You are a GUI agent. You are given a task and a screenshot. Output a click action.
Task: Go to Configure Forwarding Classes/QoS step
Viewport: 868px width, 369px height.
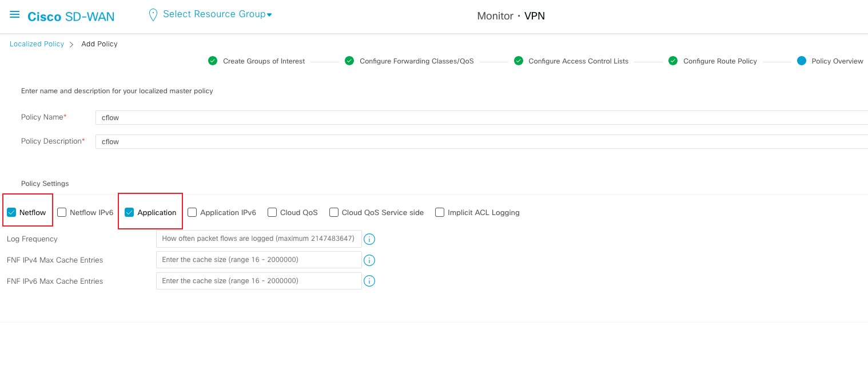coord(416,61)
